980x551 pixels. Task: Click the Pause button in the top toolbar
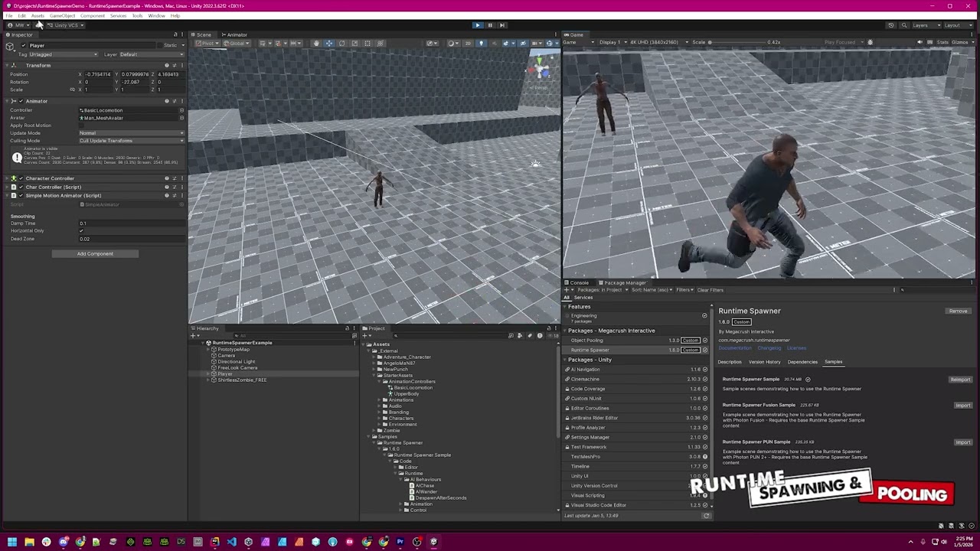coord(490,25)
